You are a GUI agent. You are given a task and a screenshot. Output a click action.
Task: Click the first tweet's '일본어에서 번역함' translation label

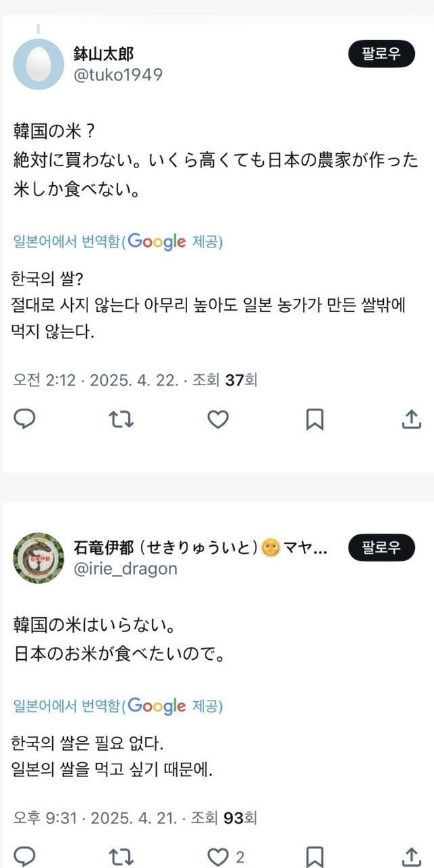[66, 241]
